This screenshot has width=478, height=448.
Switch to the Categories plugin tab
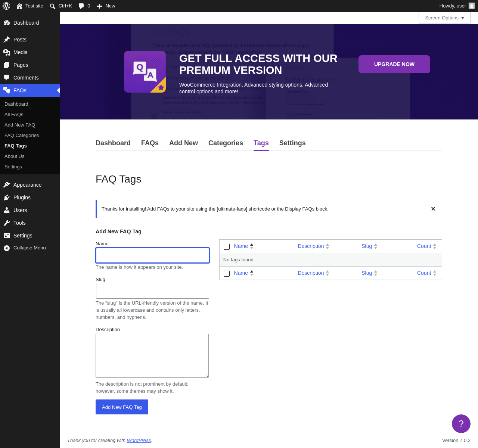click(226, 143)
